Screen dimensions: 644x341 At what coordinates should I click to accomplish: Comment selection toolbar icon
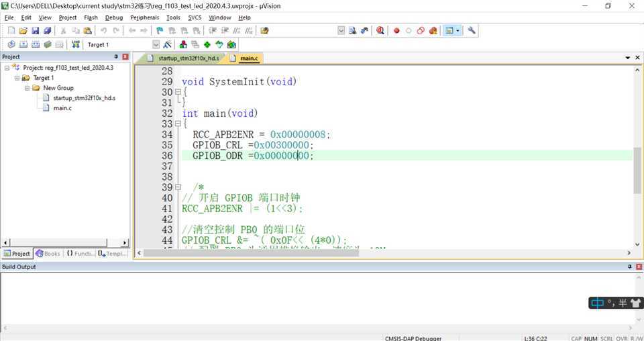click(x=237, y=30)
